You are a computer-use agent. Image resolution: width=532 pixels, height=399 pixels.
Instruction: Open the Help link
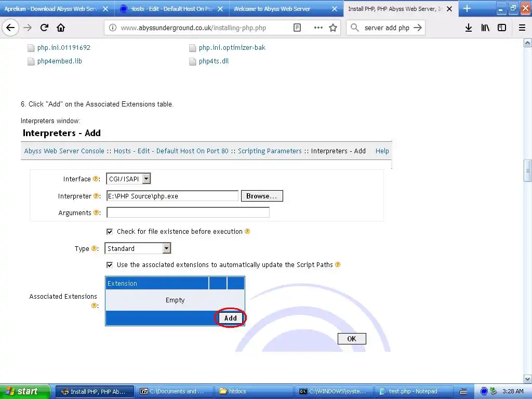[382, 151]
